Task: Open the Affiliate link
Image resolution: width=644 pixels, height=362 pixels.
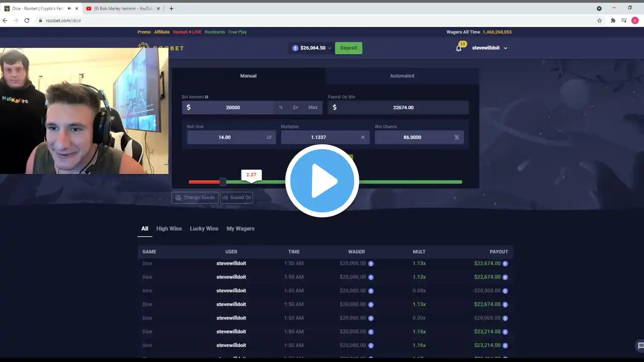Action: (162, 32)
